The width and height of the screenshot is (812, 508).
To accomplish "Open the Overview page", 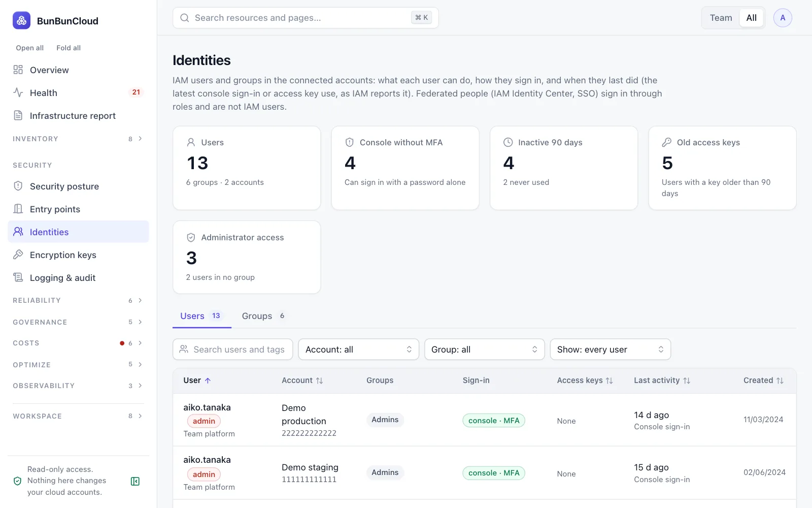I will point(78,70).
